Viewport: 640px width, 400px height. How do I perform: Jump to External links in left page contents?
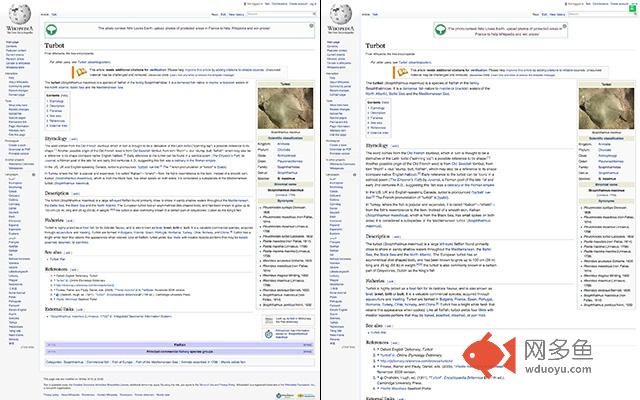58,126
